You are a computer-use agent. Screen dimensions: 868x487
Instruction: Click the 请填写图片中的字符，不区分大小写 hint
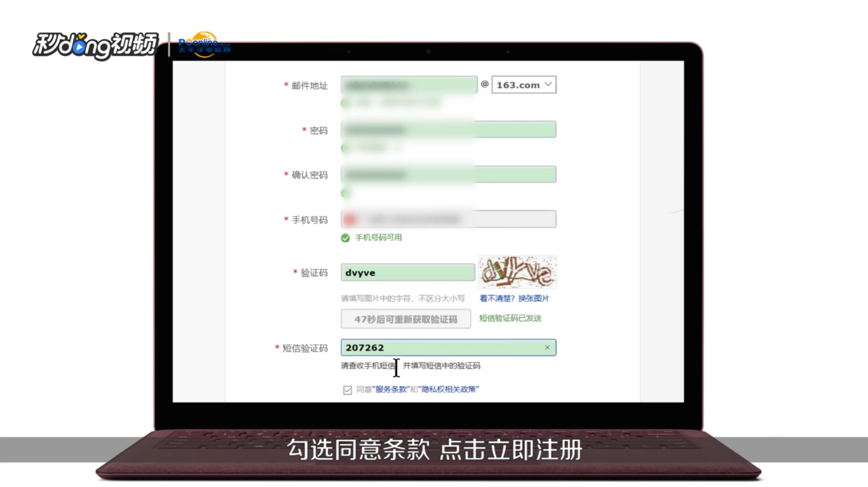403,298
